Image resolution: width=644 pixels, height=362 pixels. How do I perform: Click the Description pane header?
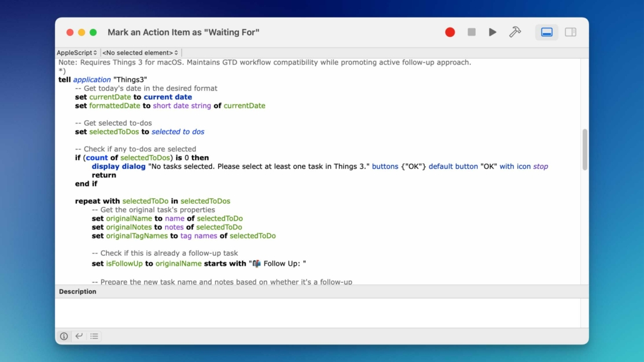point(78,292)
